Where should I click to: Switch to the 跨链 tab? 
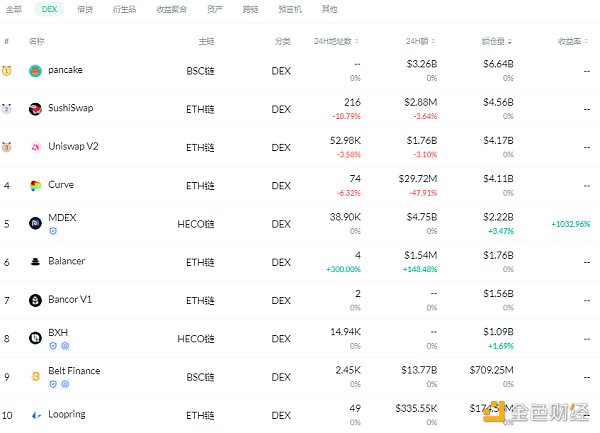pyautogui.click(x=251, y=9)
